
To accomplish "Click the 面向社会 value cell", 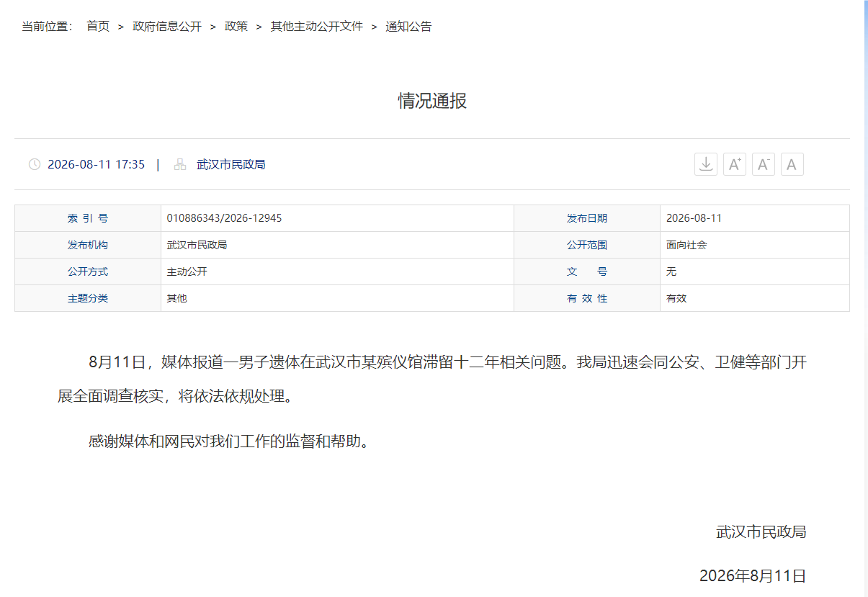I will pyautogui.click(x=755, y=245).
